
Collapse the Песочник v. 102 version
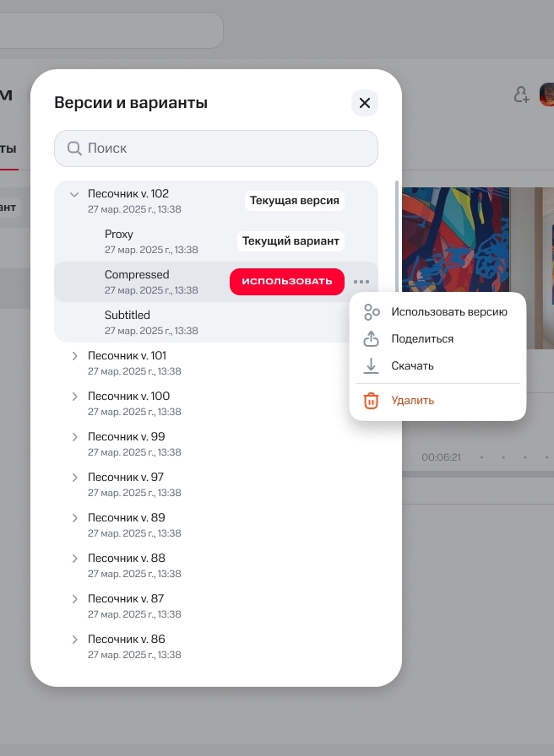click(x=74, y=194)
